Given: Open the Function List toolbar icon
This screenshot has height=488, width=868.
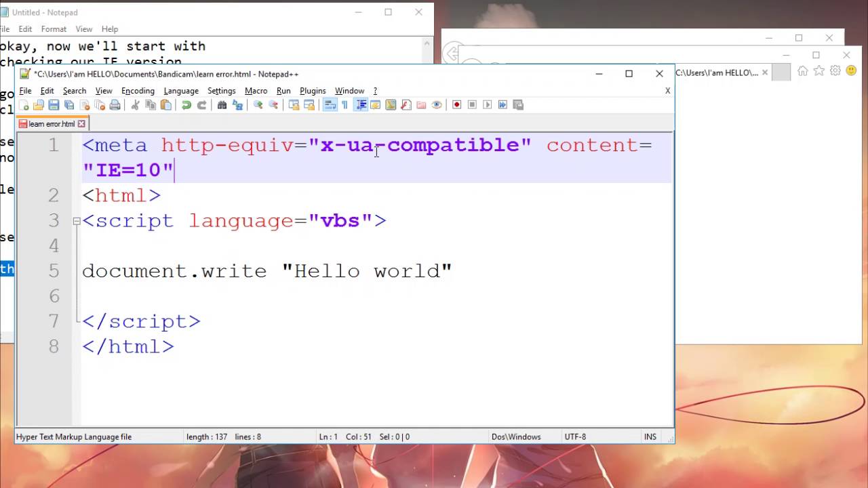Looking at the screenshot, I should coord(406,105).
